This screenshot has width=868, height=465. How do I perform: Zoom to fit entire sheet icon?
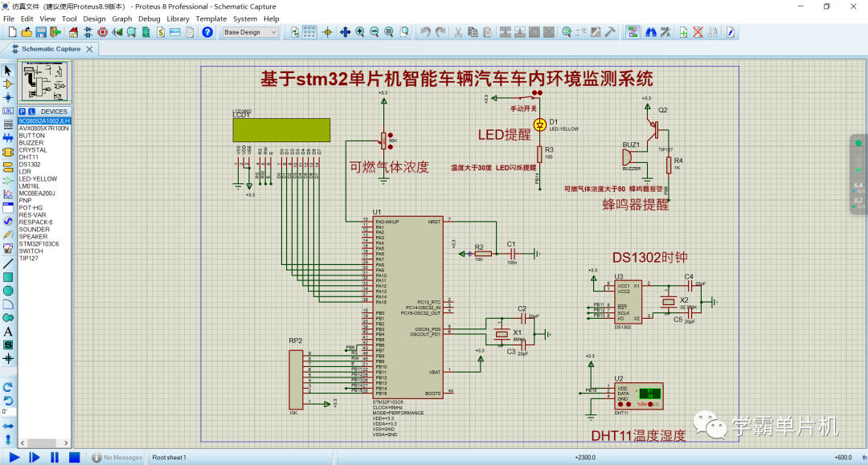(x=389, y=33)
